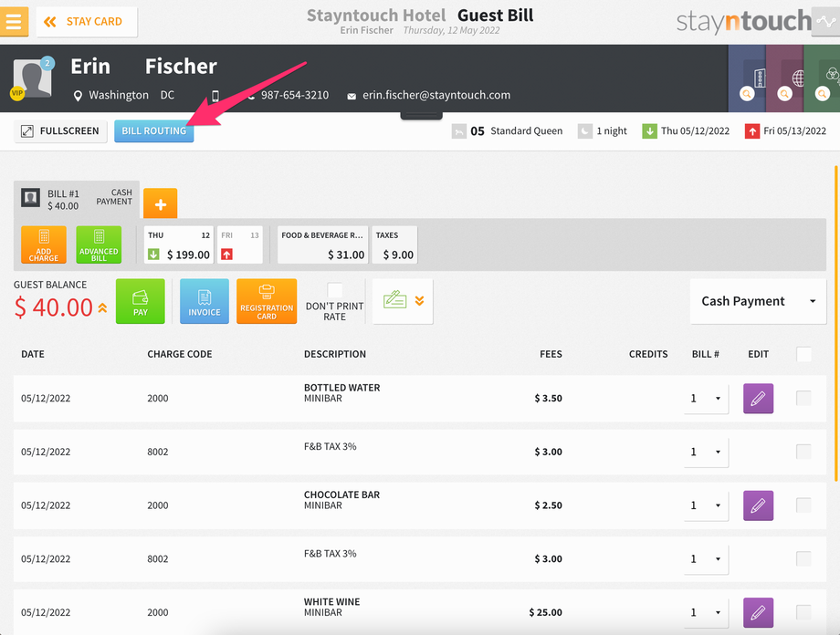Edit the White Wine charge
The height and width of the screenshot is (635, 840).
pos(758,612)
